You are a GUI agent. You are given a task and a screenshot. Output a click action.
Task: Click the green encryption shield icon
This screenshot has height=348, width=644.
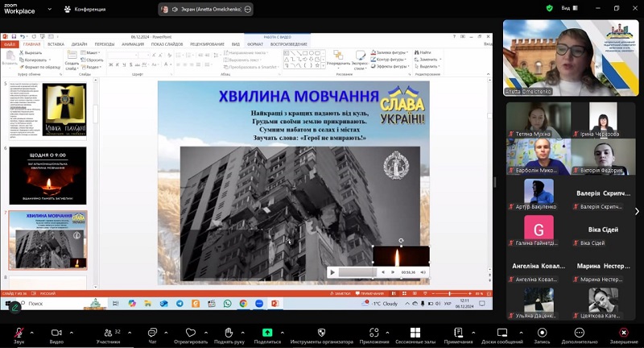(x=550, y=8)
